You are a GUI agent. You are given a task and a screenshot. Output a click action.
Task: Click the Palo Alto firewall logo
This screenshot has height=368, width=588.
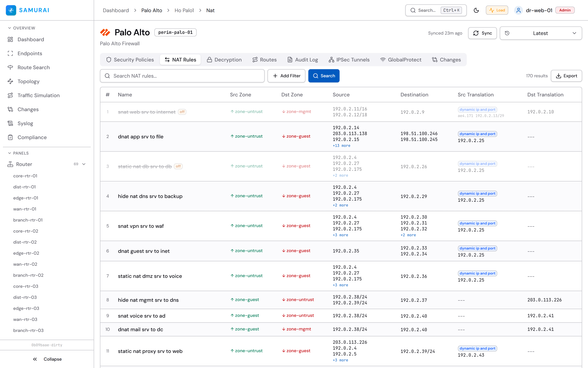[x=105, y=32]
